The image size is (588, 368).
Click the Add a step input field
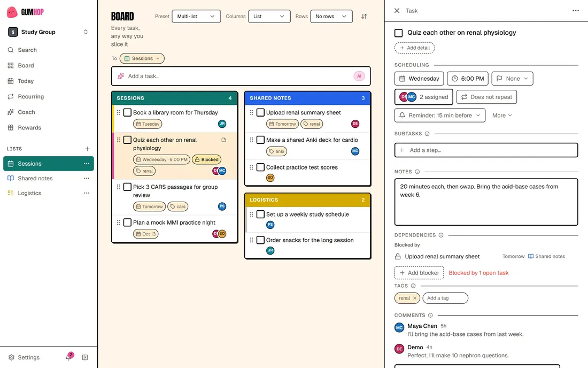pyautogui.click(x=486, y=150)
